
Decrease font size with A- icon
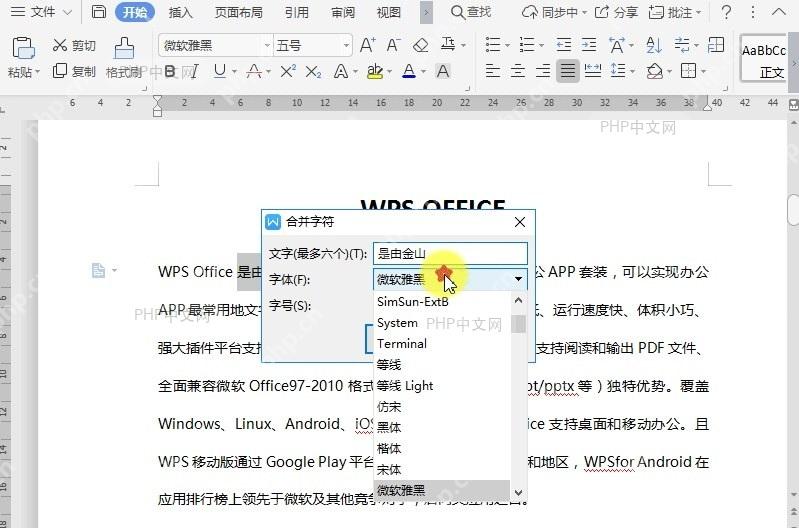coord(393,45)
